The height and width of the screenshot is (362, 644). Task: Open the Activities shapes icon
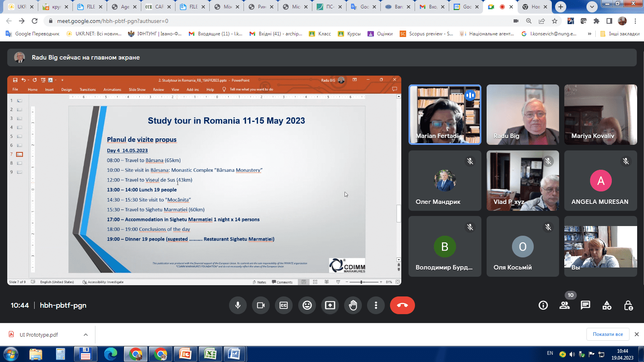(x=607, y=305)
